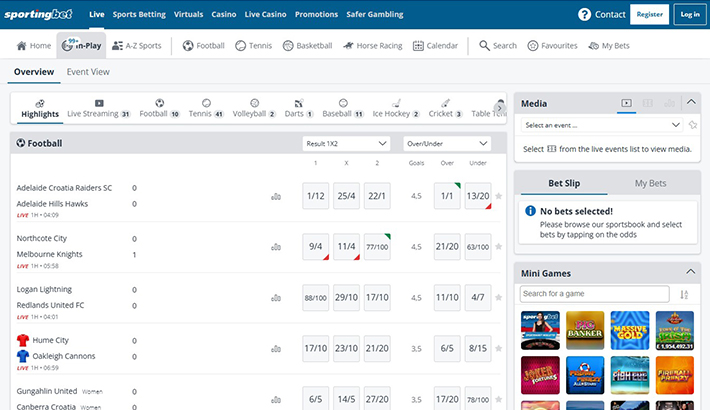
Task: Select 6/5 Over odds Hume City match
Action: coord(447,348)
